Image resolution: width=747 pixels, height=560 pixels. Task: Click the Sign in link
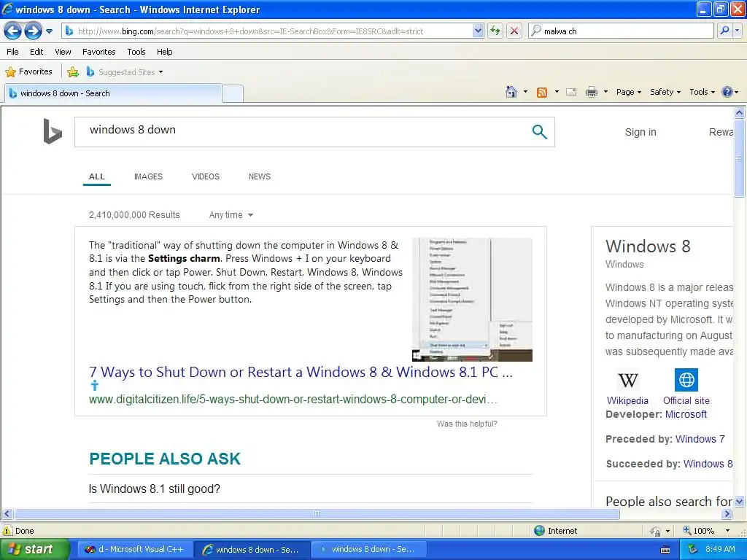(x=640, y=133)
